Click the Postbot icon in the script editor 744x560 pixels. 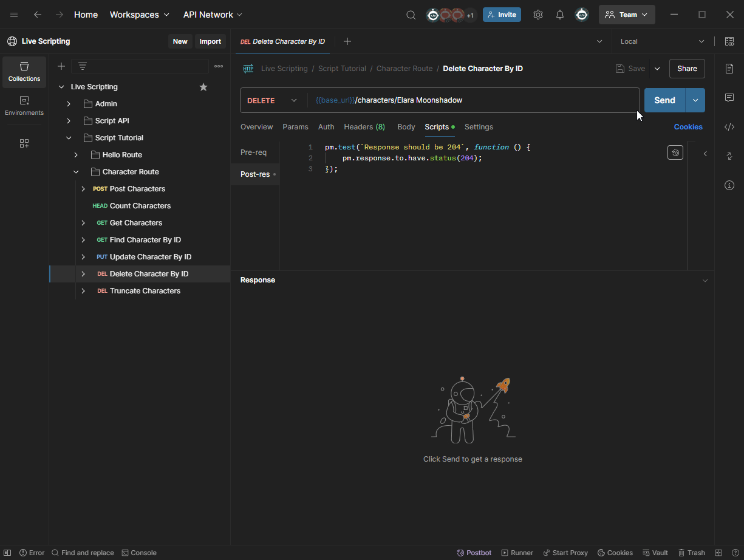[675, 152]
